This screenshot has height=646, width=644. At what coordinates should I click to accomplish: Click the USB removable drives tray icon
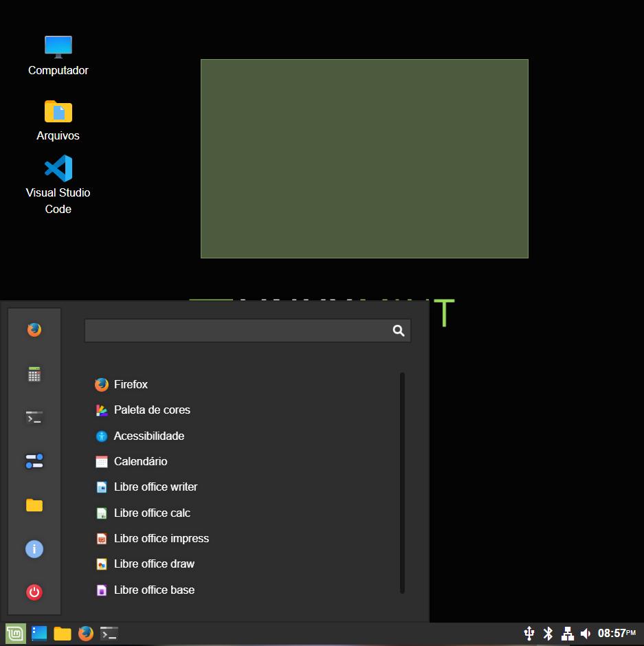click(x=529, y=633)
